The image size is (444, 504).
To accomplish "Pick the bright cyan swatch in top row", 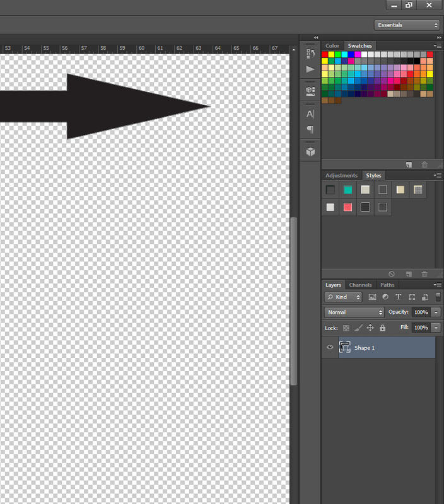I will [x=344, y=54].
